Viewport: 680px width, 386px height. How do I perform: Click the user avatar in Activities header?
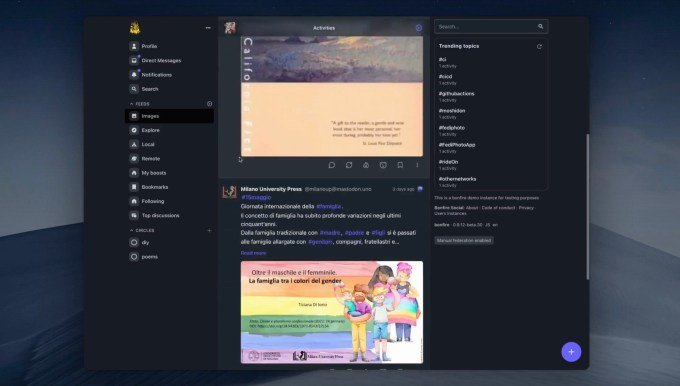click(230, 28)
